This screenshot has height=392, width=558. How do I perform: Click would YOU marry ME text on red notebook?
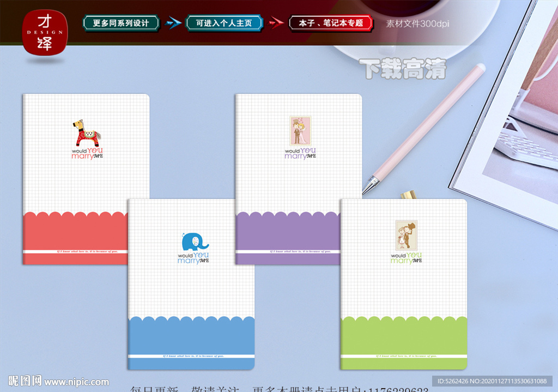pyautogui.click(x=87, y=153)
